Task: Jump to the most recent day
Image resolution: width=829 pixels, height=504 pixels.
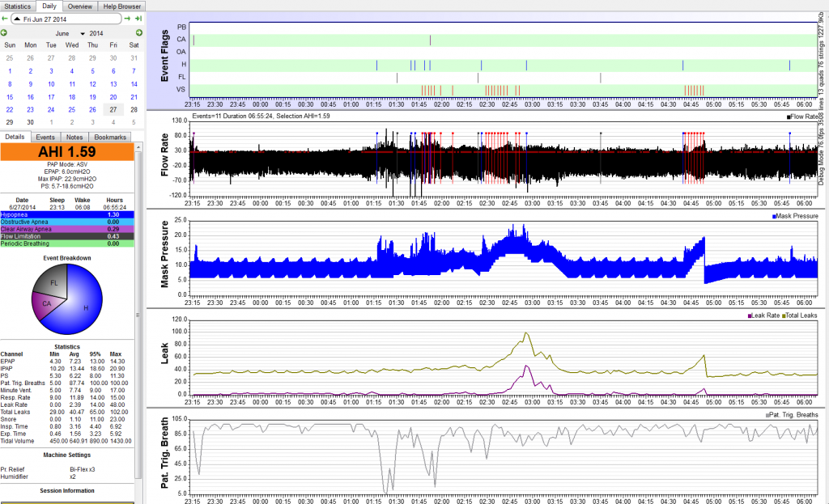Action: [138, 18]
